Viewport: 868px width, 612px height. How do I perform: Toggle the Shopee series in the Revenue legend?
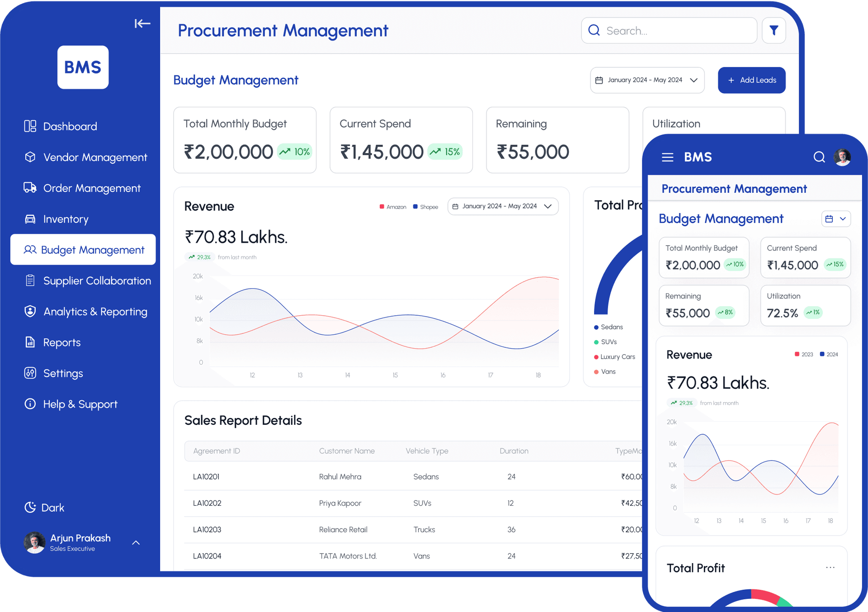tap(425, 207)
